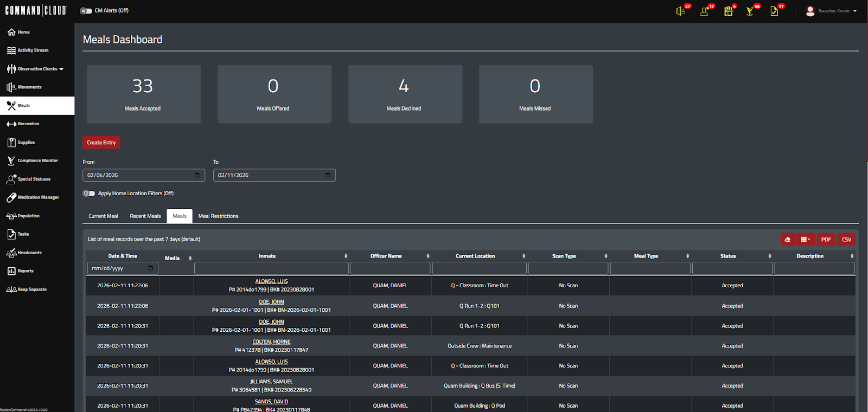Click the Officer Name filter field
This screenshot has width=868, height=412.
pyautogui.click(x=390, y=268)
